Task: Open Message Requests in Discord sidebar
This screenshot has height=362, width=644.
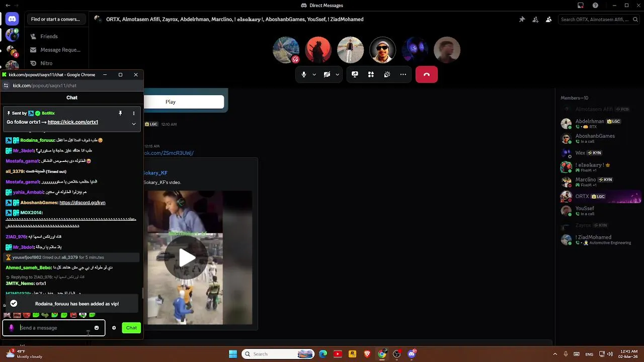Action: coord(55,50)
